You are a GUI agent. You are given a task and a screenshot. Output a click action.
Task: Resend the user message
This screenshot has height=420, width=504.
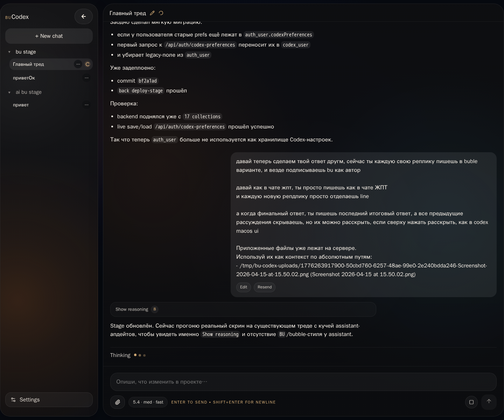[265, 287]
